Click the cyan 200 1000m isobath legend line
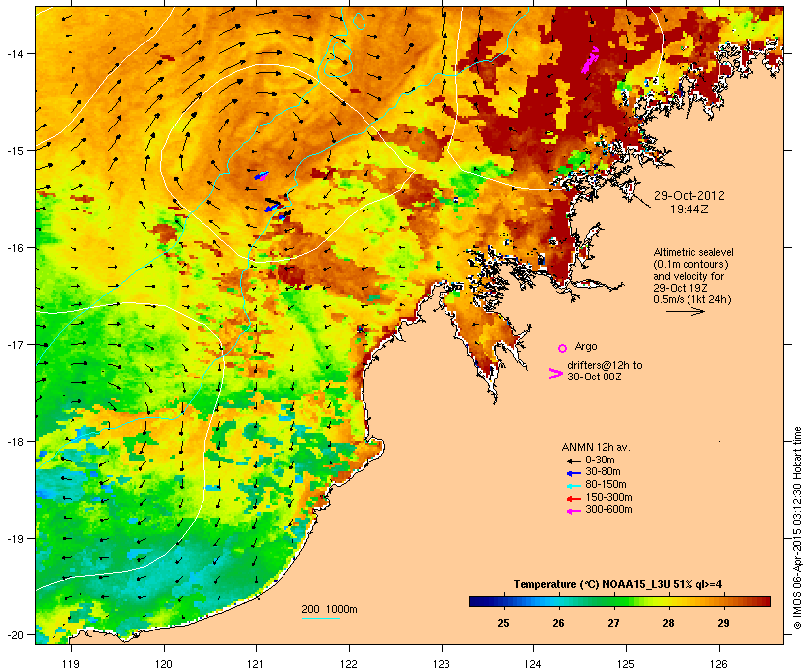This screenshot has height=672, width=810. (x=321, y=618)
